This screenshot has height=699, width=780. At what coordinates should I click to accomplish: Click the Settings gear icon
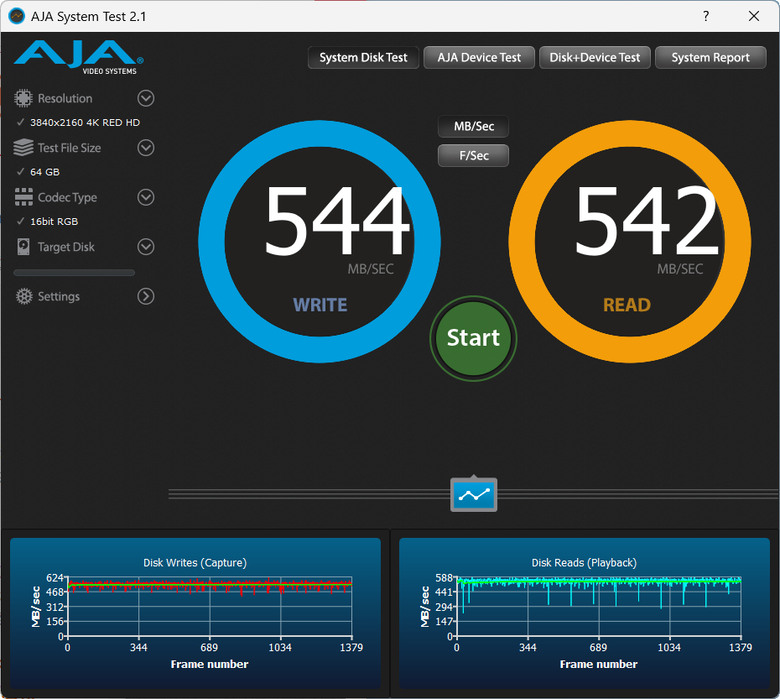click(23, 296)
